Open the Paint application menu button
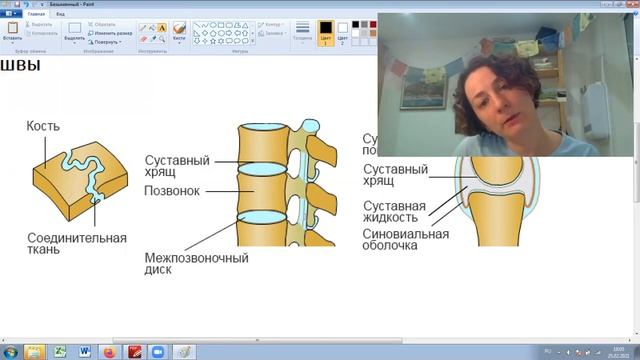 click(x=11, y=13)
